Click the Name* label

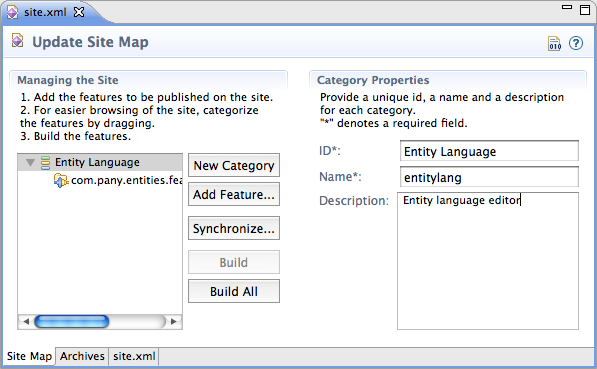click(340, 177)
